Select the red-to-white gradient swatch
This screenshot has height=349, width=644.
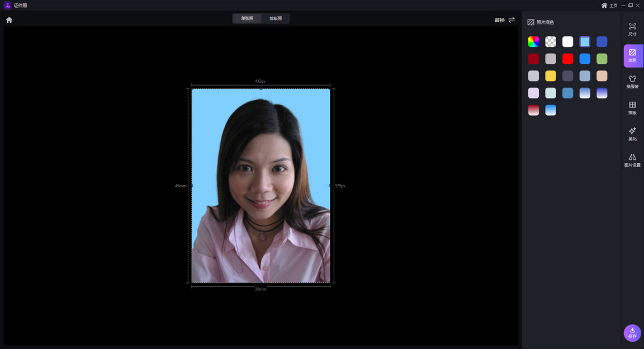534,110
